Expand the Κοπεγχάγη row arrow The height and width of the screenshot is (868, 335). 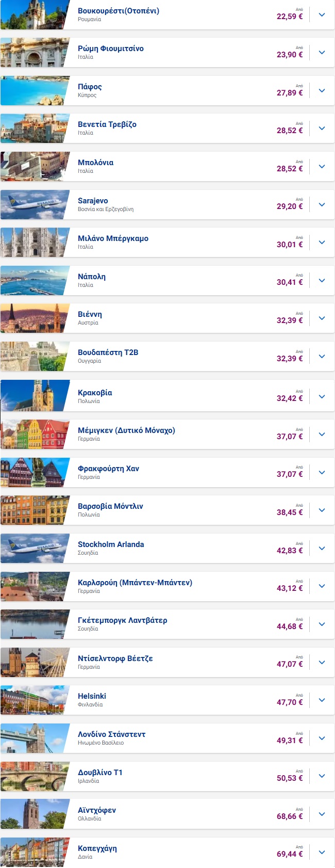pos(322,853)
